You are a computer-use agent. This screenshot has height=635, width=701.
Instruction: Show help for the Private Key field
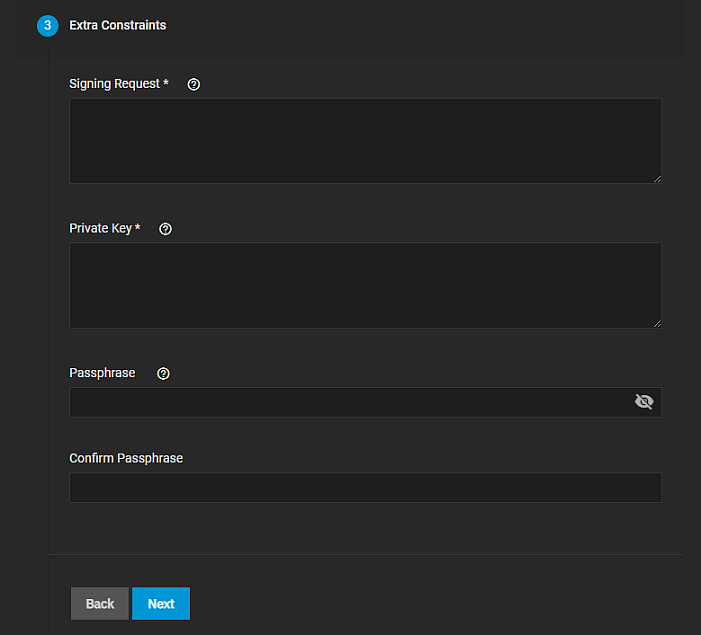[166, 229]
